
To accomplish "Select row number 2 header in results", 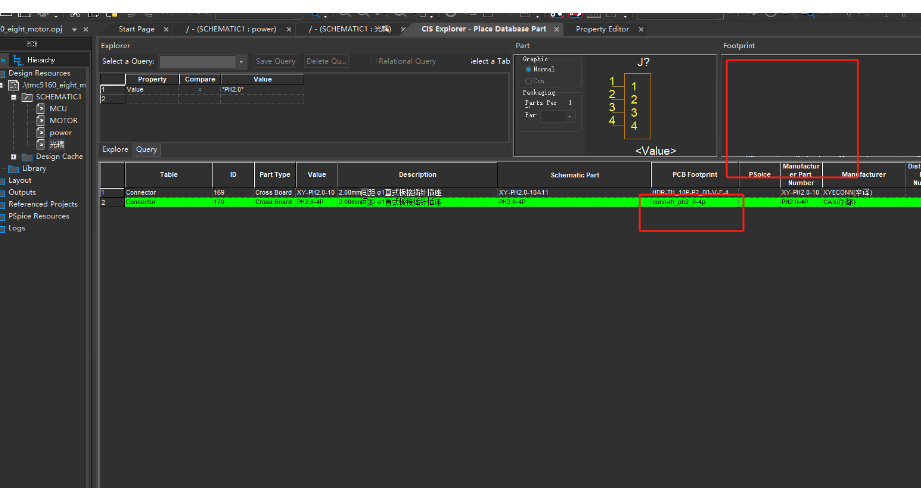I will (112, 202).
